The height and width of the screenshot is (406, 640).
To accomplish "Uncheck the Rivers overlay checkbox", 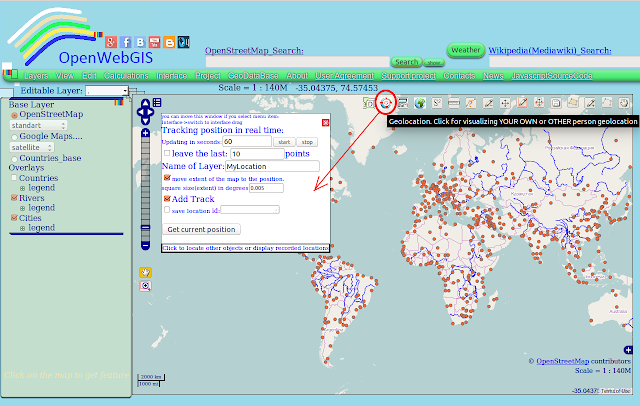I will (14, 197).
